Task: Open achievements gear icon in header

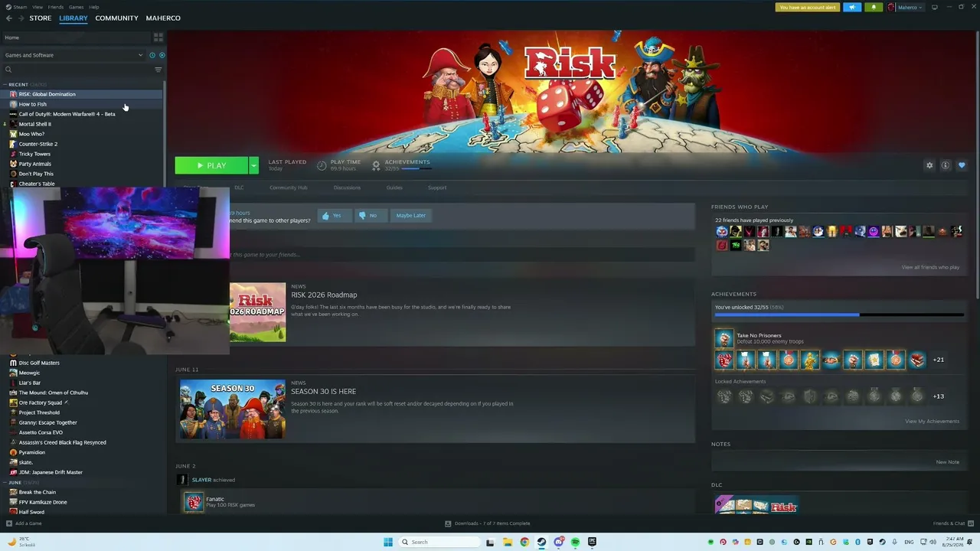Action: pos(376,165)
